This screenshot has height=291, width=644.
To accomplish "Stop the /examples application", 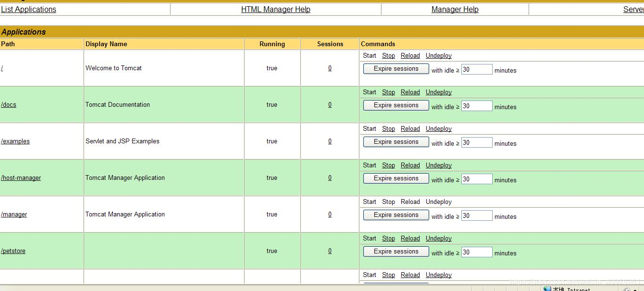I will pos(388,128).
